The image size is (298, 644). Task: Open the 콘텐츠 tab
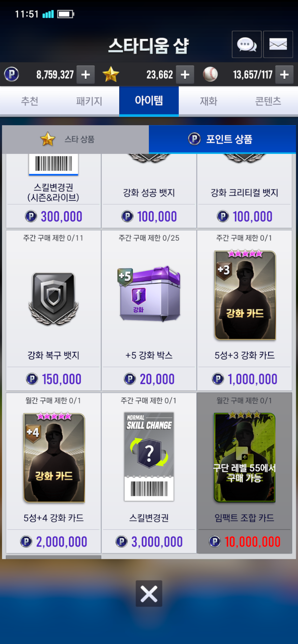[x=268, y=101]
